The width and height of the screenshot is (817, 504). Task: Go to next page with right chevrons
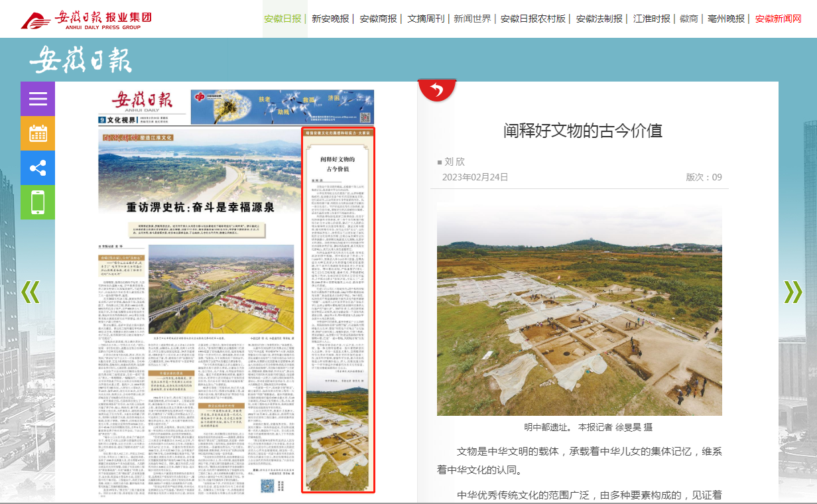[x=792, y=292]
